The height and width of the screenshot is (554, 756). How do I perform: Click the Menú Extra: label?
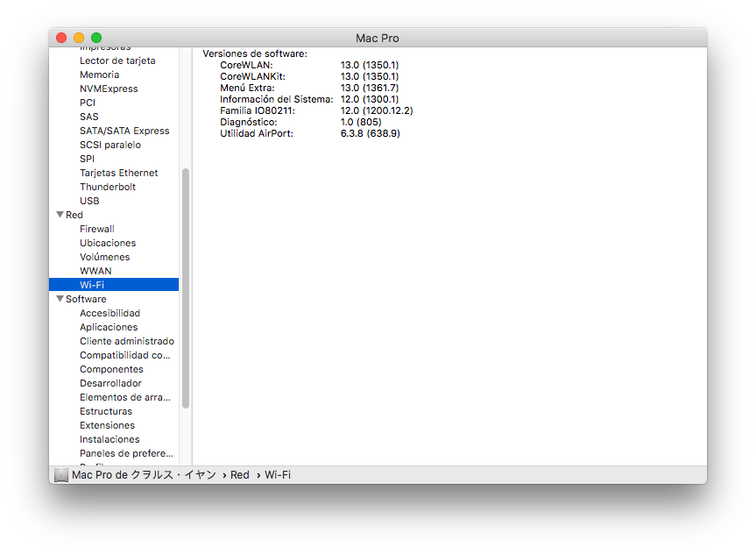click(247, 88)
